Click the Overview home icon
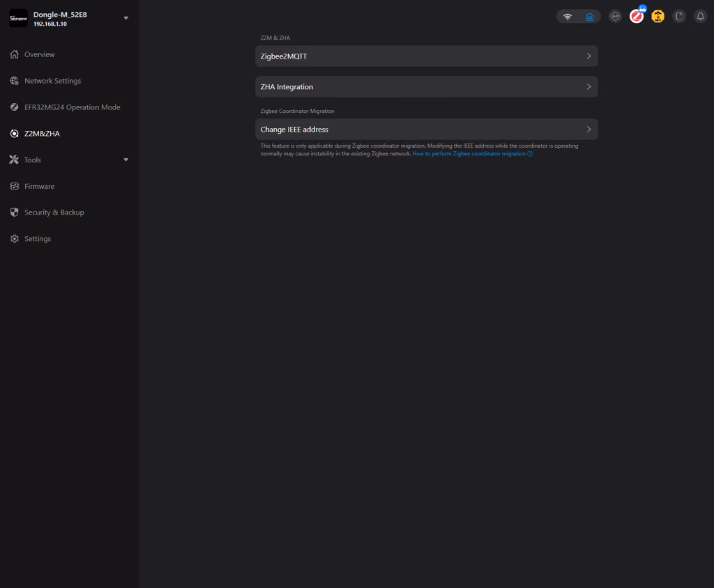The image size is (714, 588). pos(14,54)
